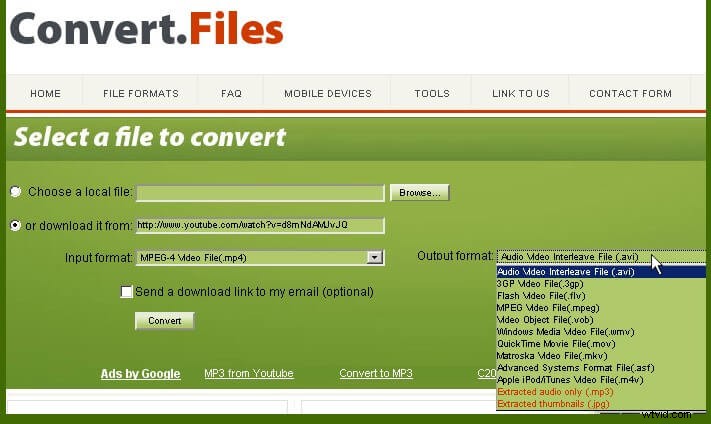Choose Matroska Video File(.mkv) option
The width and height of the screenshot is (711, 424).
601,356
